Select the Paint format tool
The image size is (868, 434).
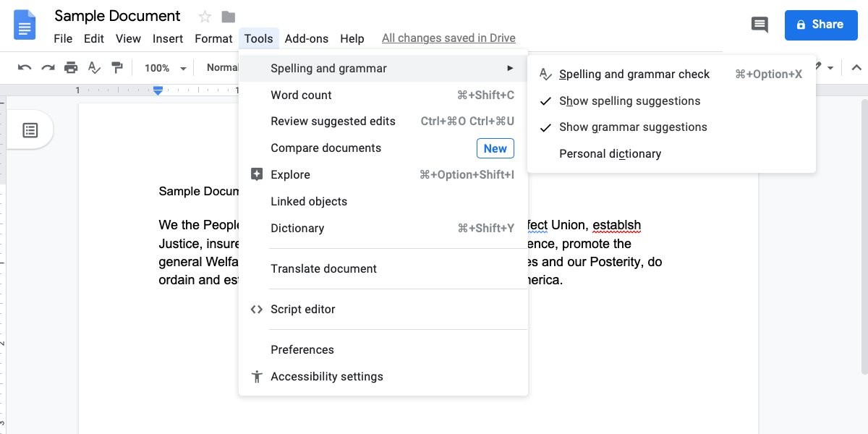coord(117,67)
